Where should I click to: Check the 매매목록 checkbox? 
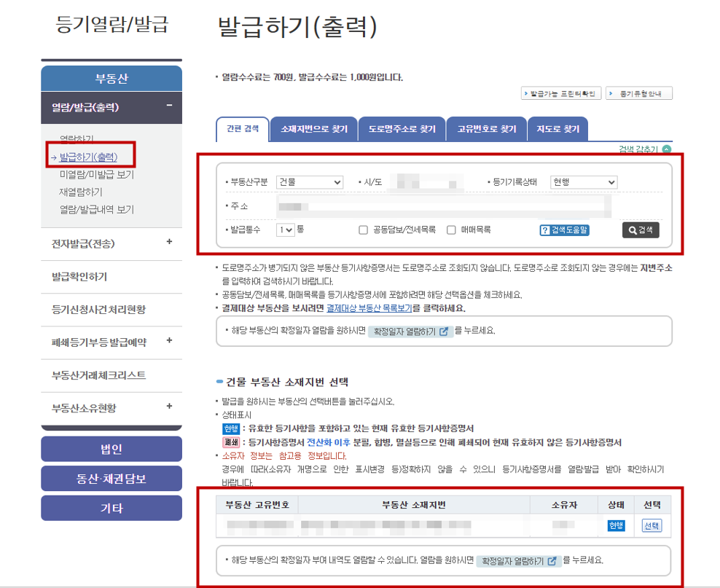point(451,230)
